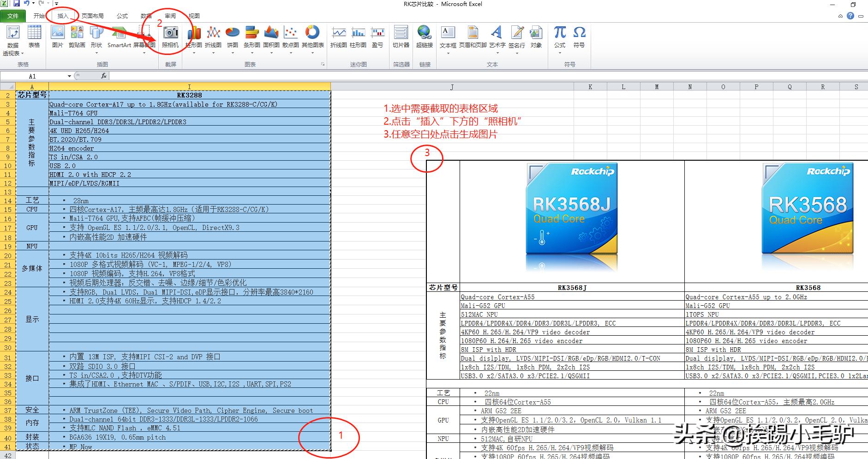The image size is (868, 459).
Task: Open the 文件 (File) menu
Action: click(x=13, y=15)
